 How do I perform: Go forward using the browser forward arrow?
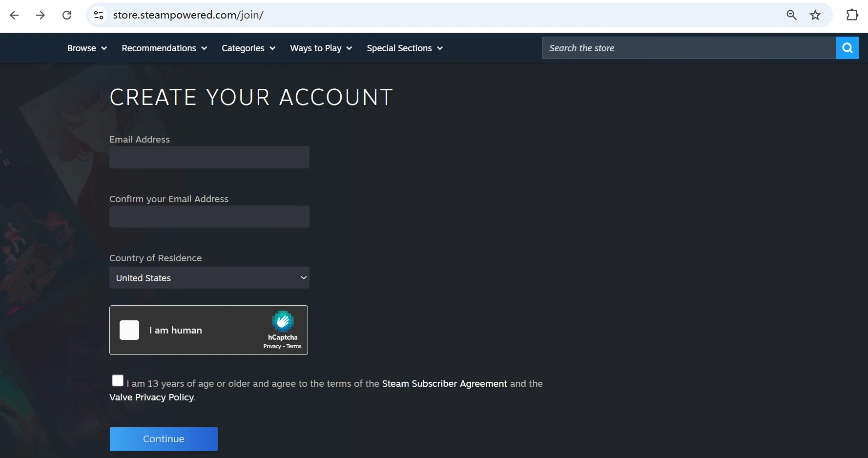point(41,15)
